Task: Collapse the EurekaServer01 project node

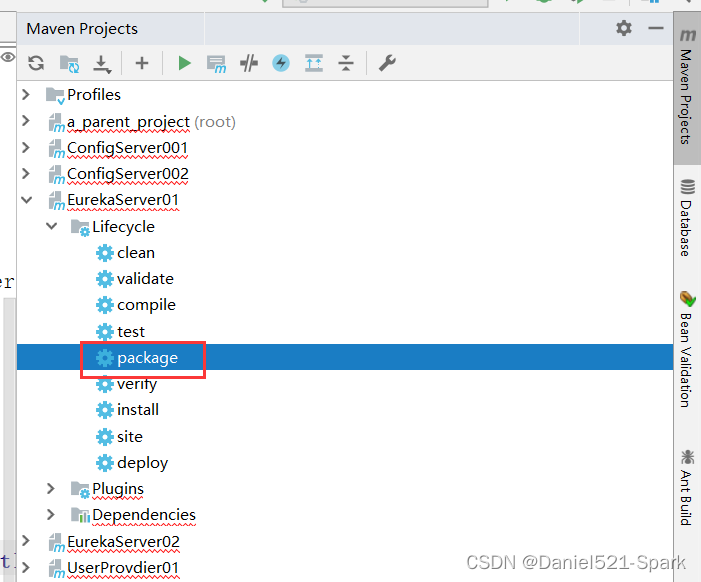Action: point(26,200)
